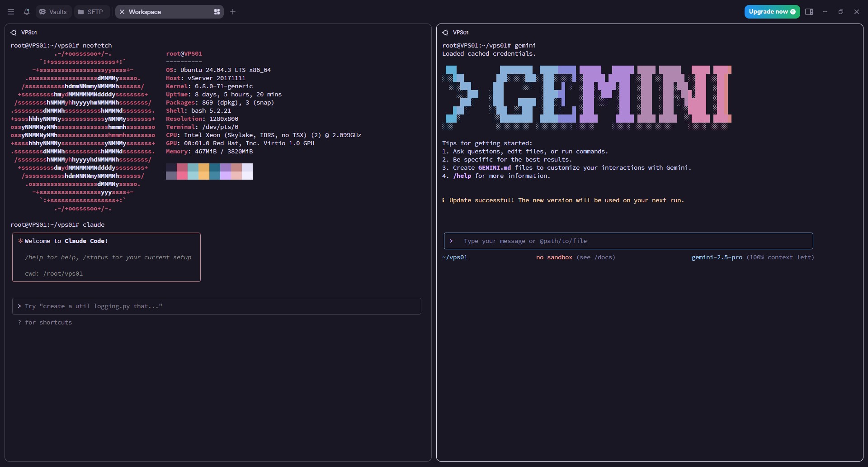Click the CPU Intel Xeon line

[264, 135]
